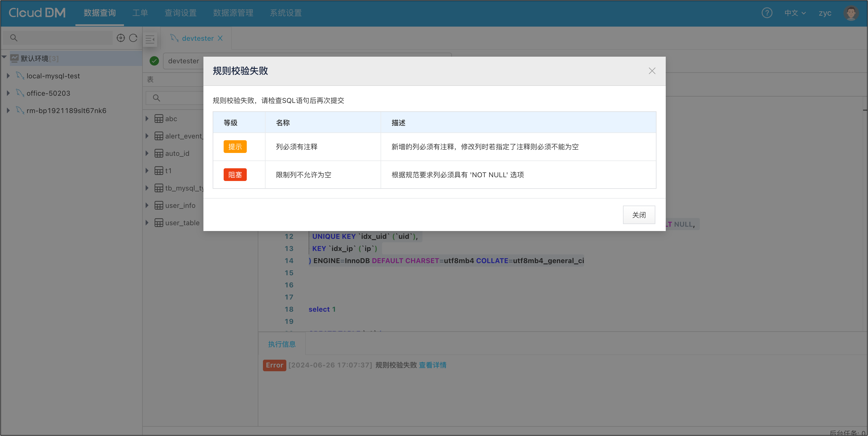This screenshot has width=868, height=436.
Task: Click the user avatar in the header
Action: click(x=851, y=13)
